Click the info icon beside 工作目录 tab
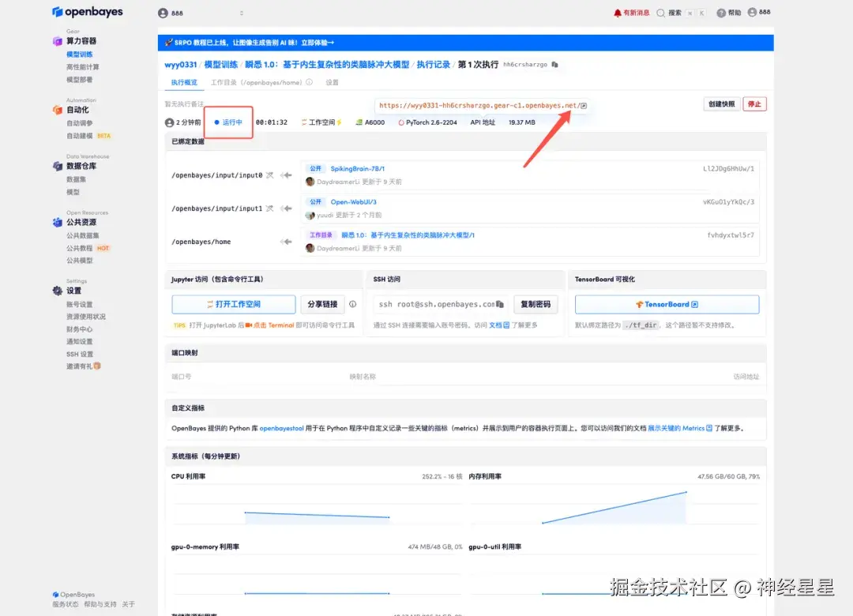The width and height of the screenshot is (853, 616). tap(309, 82)
